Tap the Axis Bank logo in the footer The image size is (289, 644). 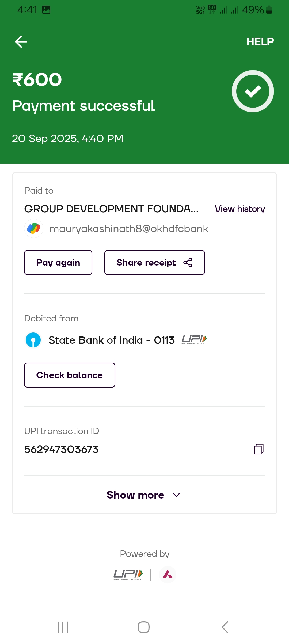pos(168,574)
